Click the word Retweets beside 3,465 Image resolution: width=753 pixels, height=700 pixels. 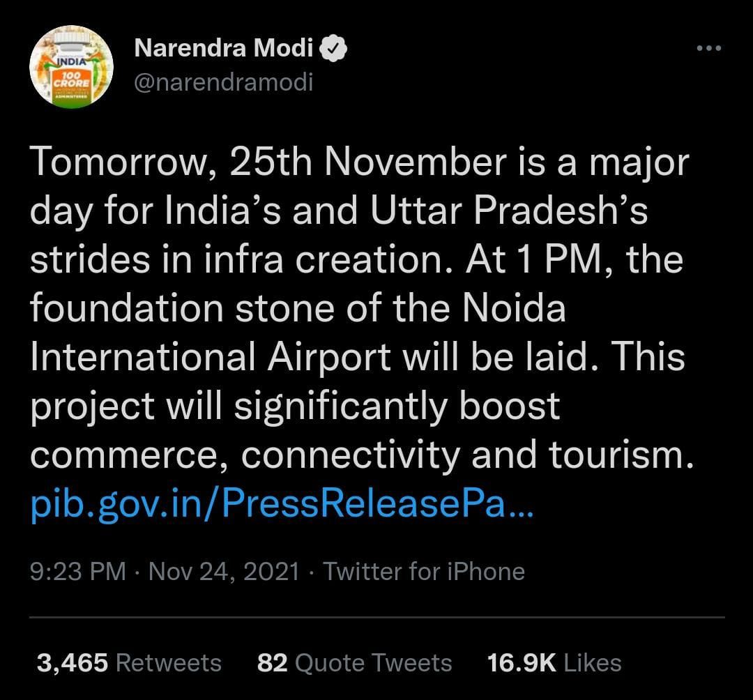pos(169,662)
